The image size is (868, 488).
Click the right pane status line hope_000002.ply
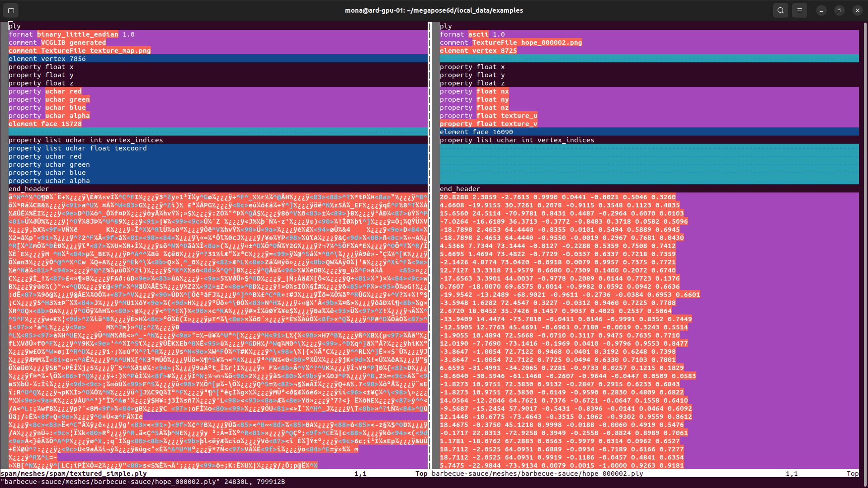(537, 474)
